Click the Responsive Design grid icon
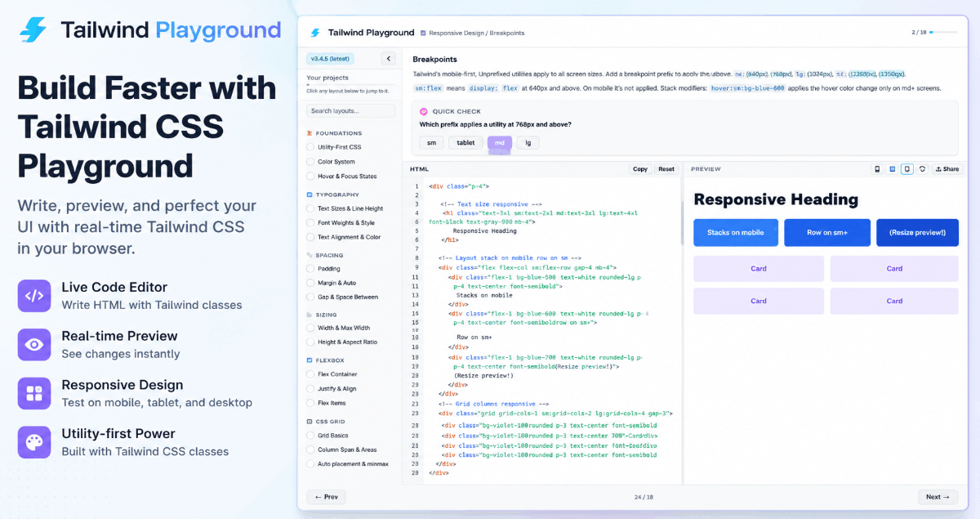This screenshot has width=980, height=519. click(33, 394)
